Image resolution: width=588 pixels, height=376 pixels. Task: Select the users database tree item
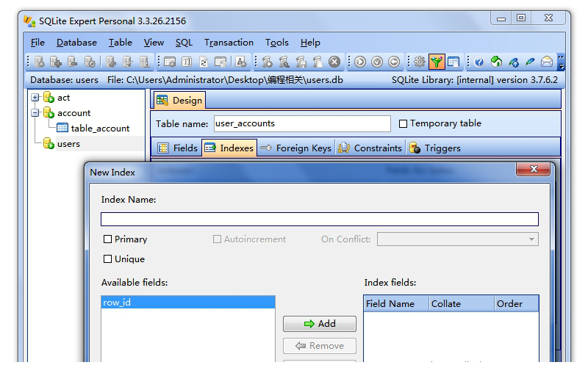pyautogui.click(x=68, y=144)
